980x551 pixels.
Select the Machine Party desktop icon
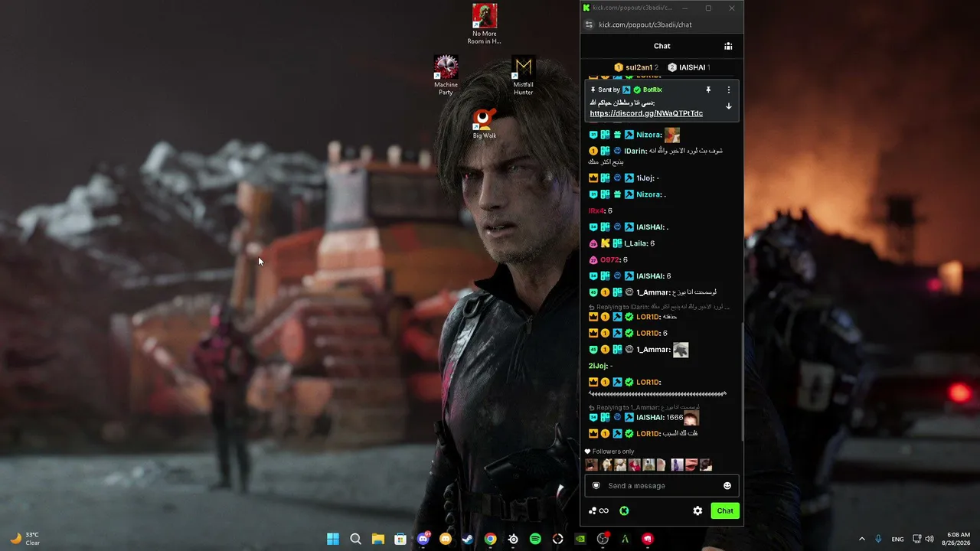[x=446, y=75]
